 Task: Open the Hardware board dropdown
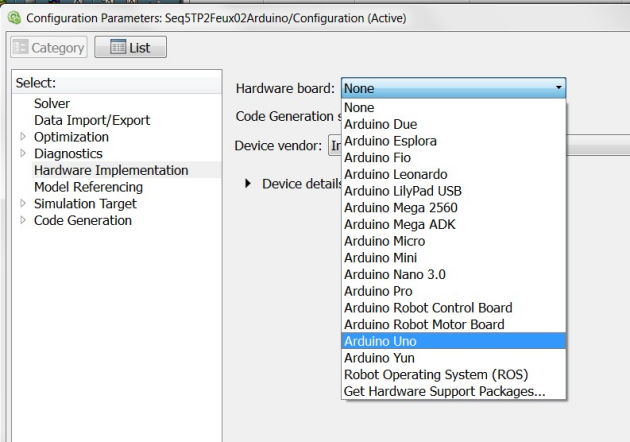tap(454, 88)
